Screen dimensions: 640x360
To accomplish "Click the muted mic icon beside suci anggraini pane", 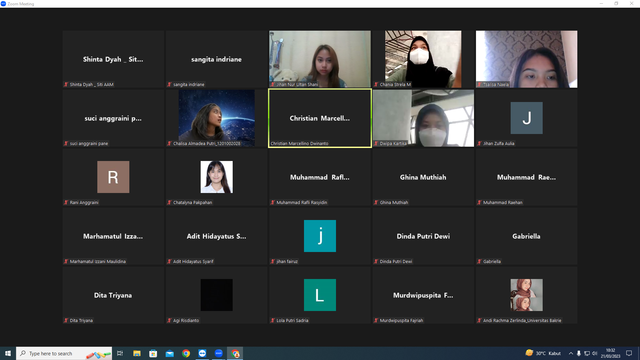I will coord(66,143).
